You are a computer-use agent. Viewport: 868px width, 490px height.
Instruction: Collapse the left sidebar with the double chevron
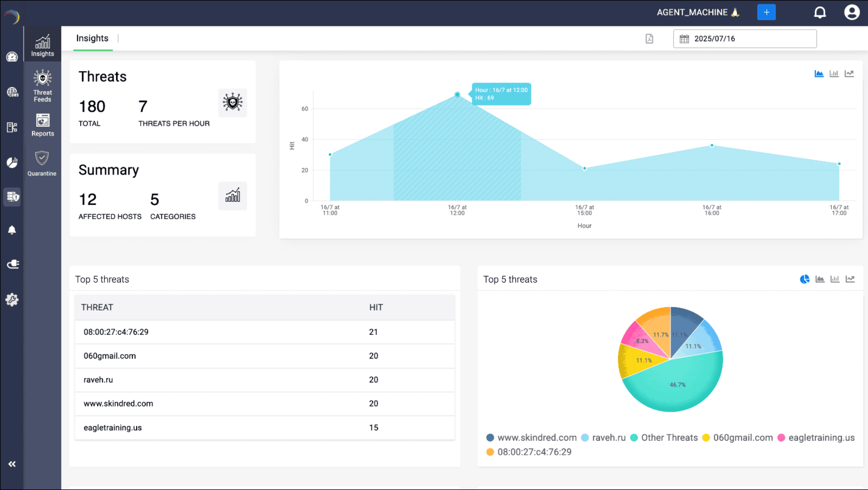click(12, 464)
